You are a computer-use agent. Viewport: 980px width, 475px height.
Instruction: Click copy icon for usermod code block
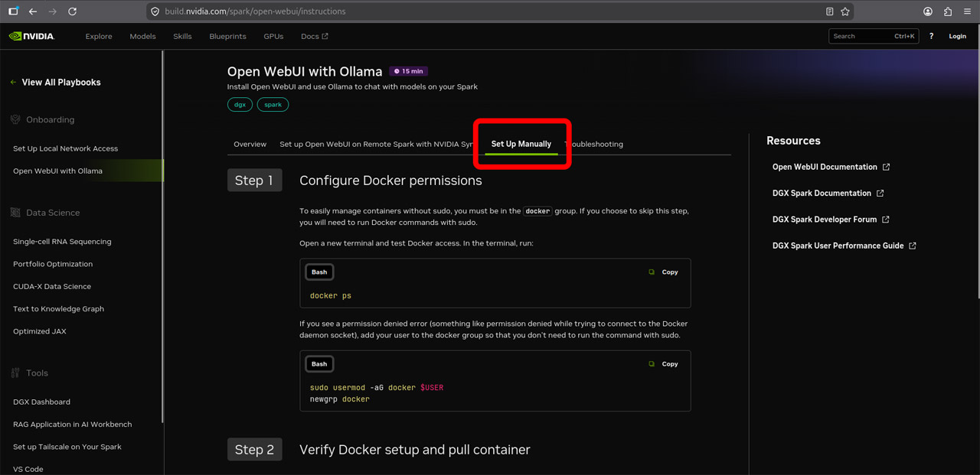click(652, 364)
